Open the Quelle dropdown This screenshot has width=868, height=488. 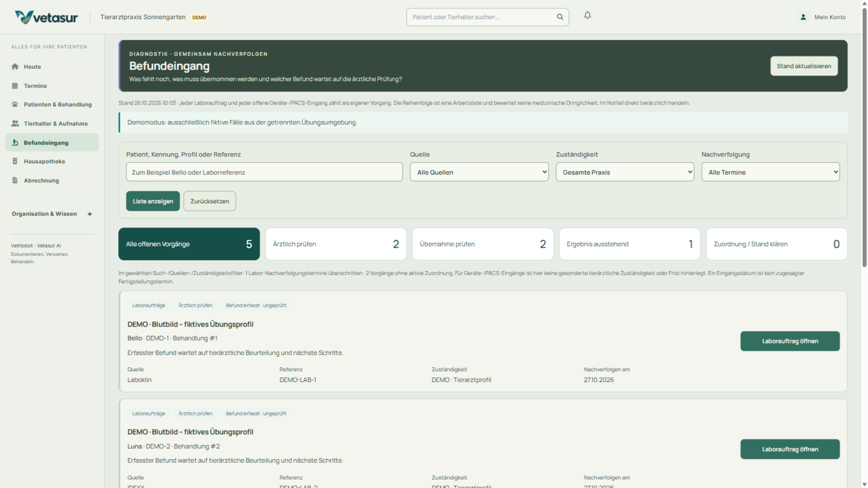click(479, 172)
